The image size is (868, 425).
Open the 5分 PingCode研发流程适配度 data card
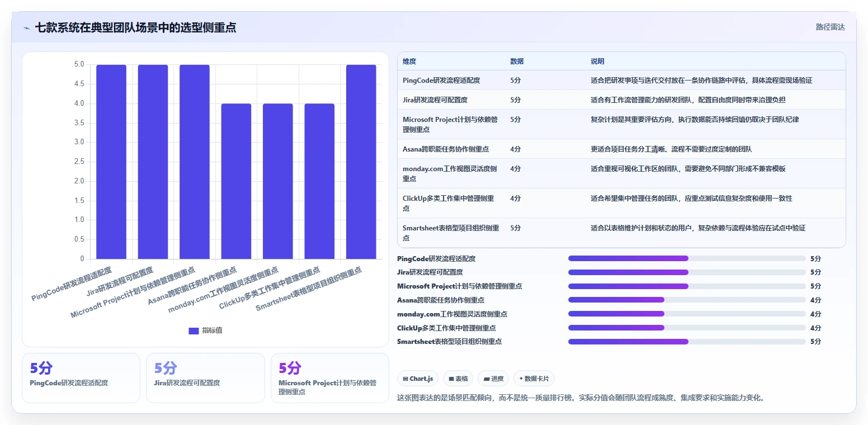click(x=81, y=377)
